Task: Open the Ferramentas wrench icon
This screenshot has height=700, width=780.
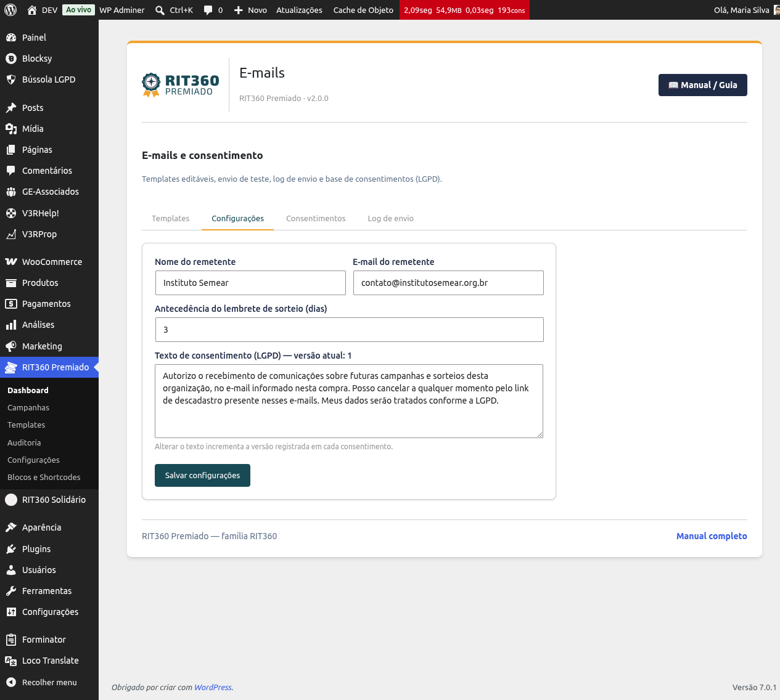Action: 11,591
